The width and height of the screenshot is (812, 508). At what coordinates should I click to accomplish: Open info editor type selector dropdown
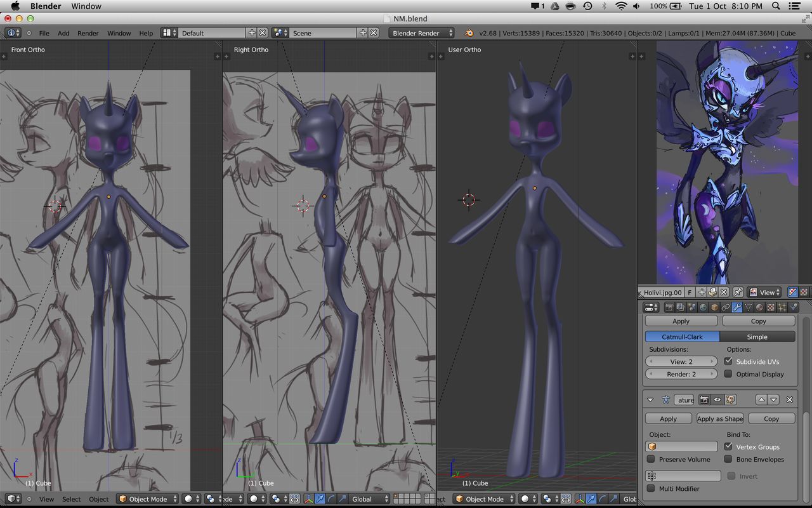click(13, 33)
